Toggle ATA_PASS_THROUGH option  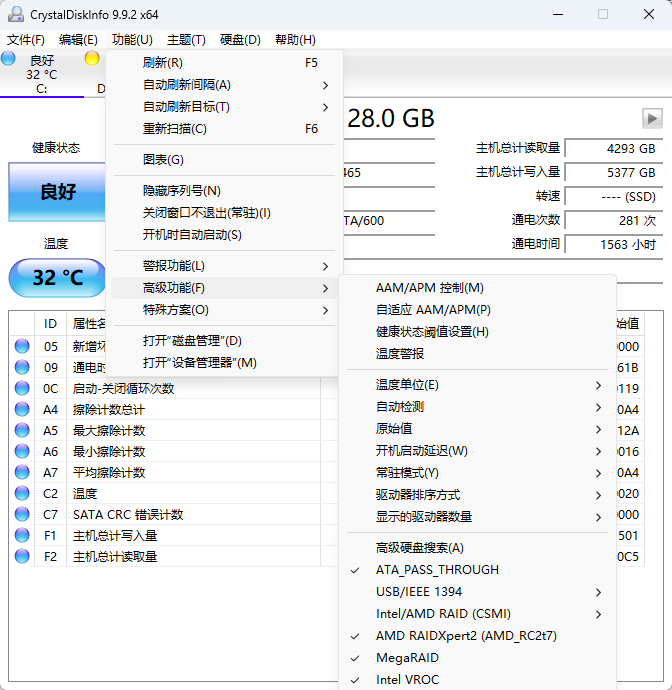(477, 570)
